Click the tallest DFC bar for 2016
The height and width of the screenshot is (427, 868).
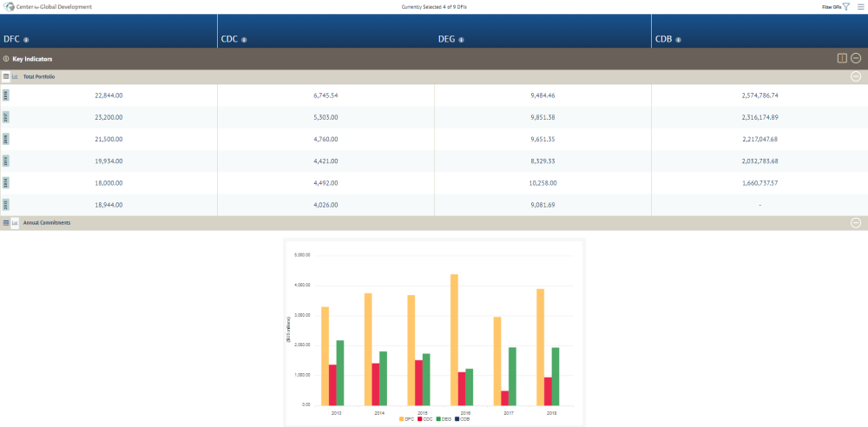[x=454, y=339]
